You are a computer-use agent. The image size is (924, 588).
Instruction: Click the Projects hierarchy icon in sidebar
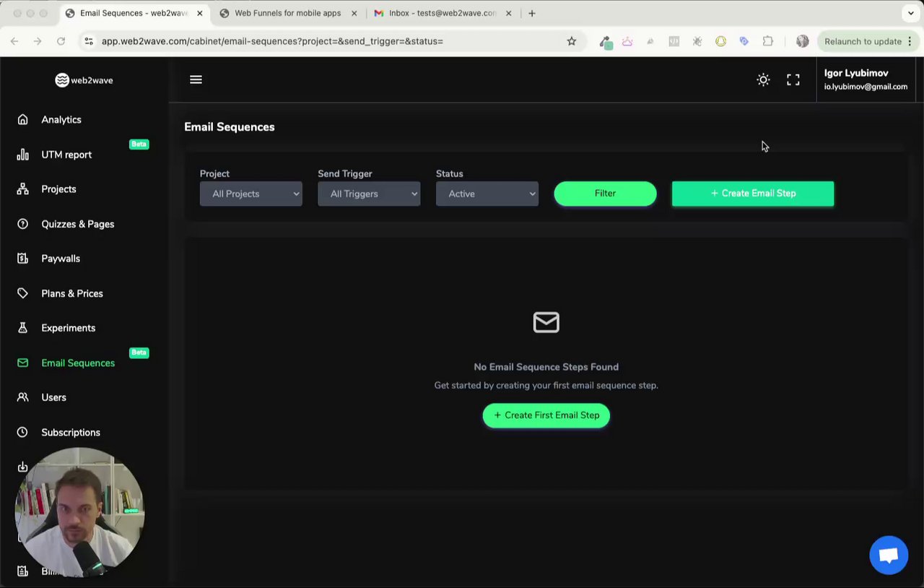23,189
